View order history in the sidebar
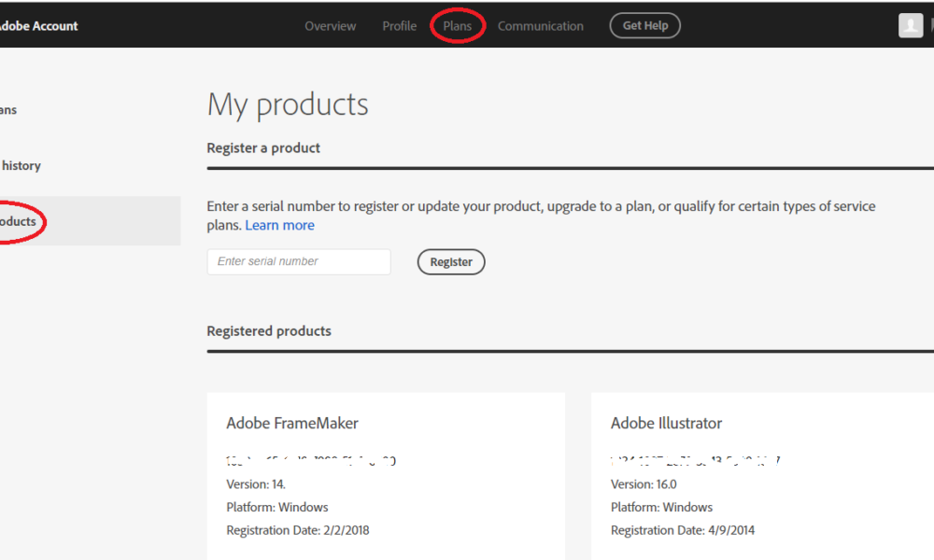 pyautogui.click(x=21, y=165)
